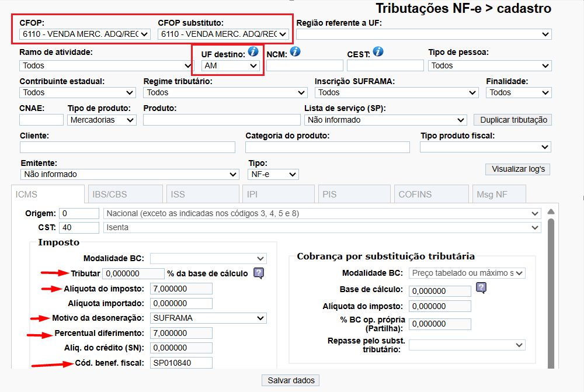
Task: Open Motivo da desoneração dropdown
Action: [208, 318]
